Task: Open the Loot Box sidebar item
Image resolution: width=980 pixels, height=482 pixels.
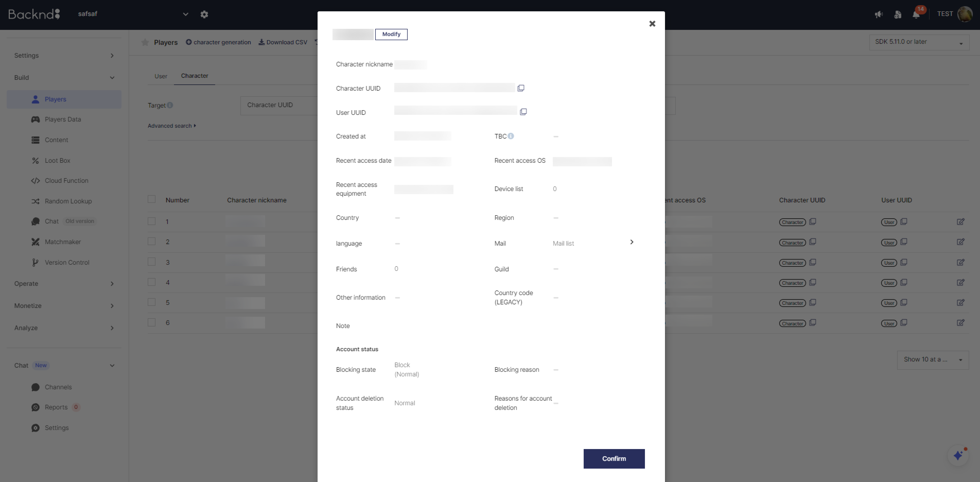Action: click(x=64, y=161)
